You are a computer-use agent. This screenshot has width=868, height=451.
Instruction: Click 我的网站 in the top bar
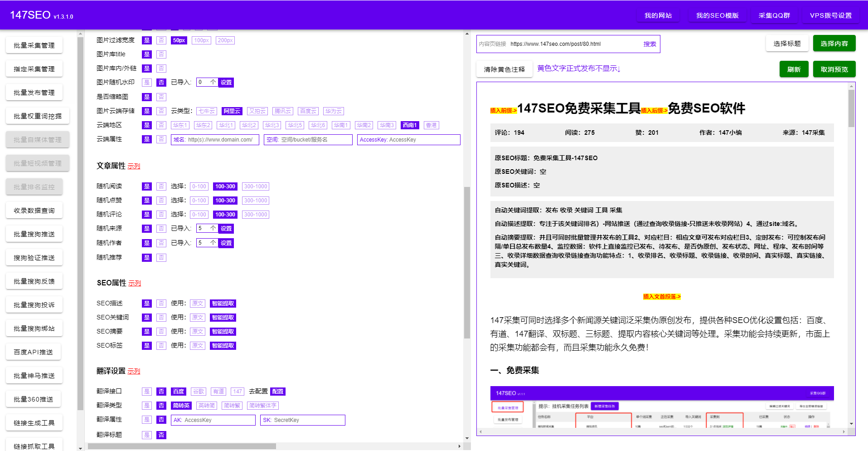coord(658,15)
